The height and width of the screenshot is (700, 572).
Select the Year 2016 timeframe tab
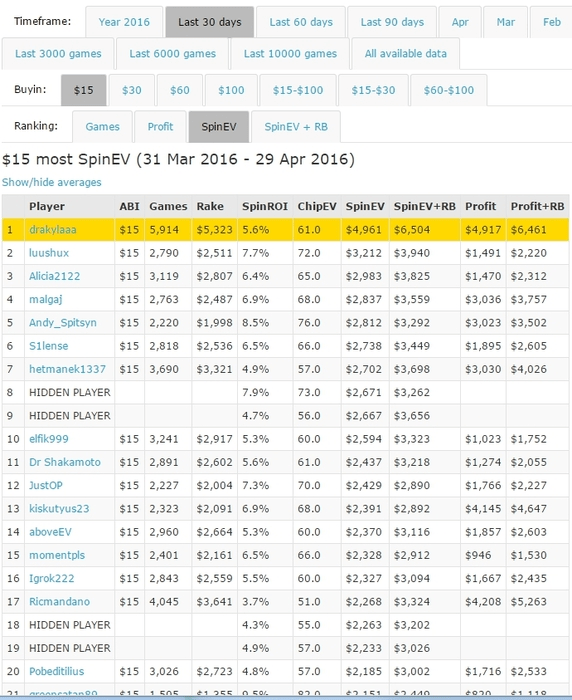click(x=124, y=22)
